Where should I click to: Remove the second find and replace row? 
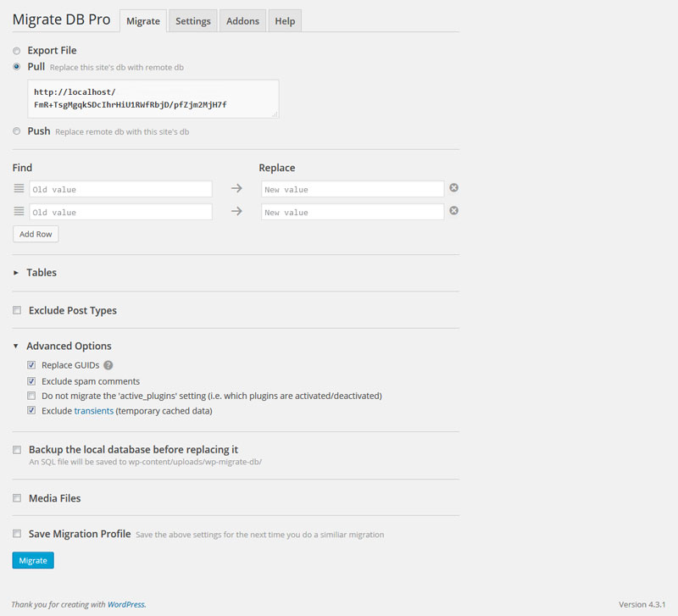tap(453, 210)
